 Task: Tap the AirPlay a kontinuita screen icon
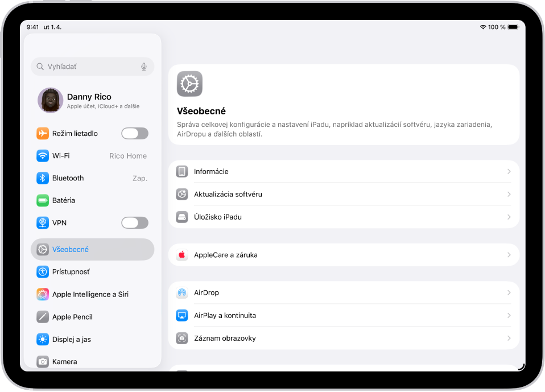coord(182,316)
